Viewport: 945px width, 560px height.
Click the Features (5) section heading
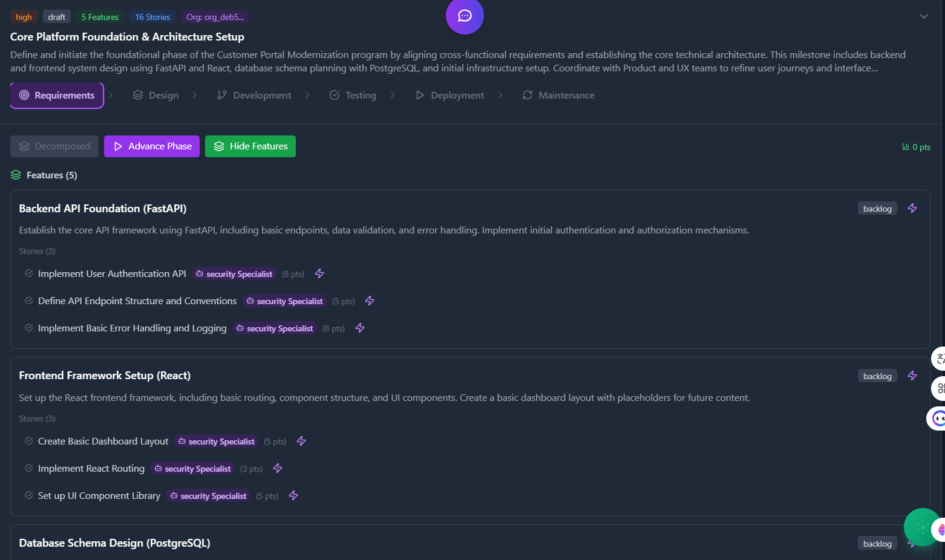(x=51, y=175)
